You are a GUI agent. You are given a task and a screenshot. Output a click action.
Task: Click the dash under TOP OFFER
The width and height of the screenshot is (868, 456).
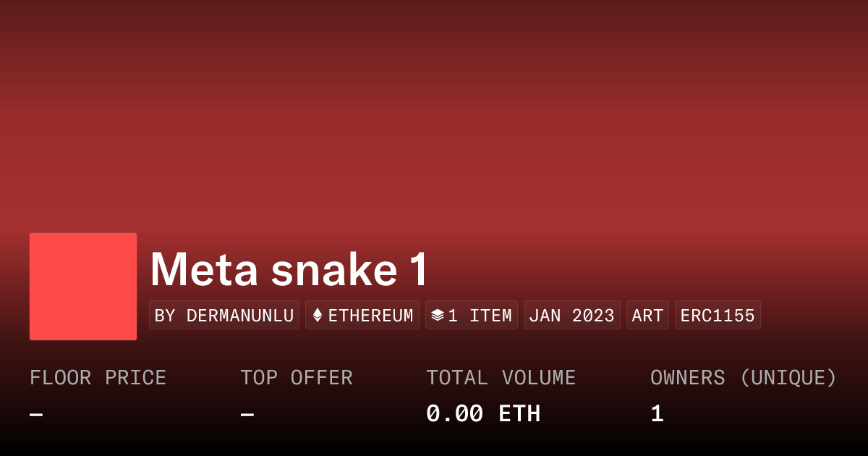247,415
